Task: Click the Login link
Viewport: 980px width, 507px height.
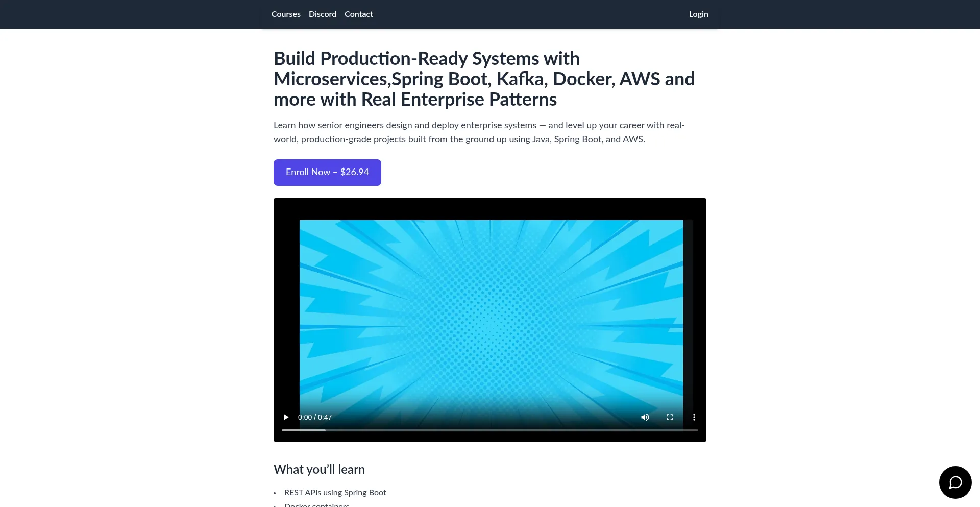Action: (x=698, y=14)
